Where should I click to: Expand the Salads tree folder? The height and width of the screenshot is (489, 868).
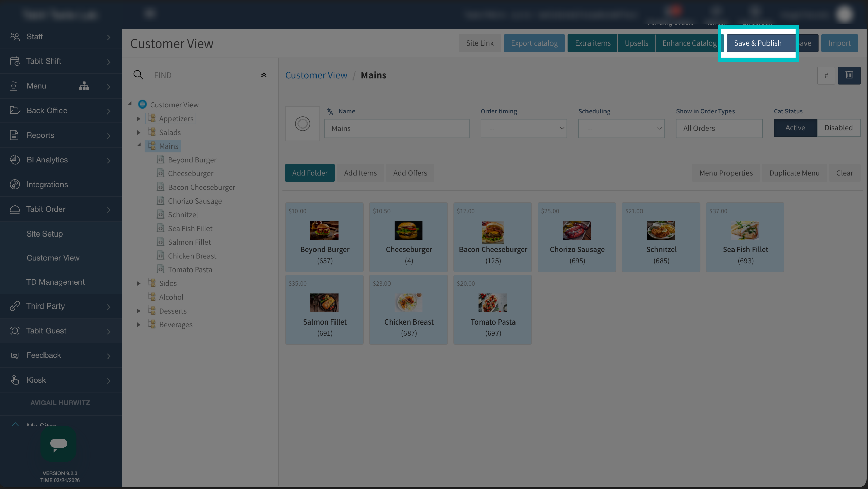[x=139, y=132]
